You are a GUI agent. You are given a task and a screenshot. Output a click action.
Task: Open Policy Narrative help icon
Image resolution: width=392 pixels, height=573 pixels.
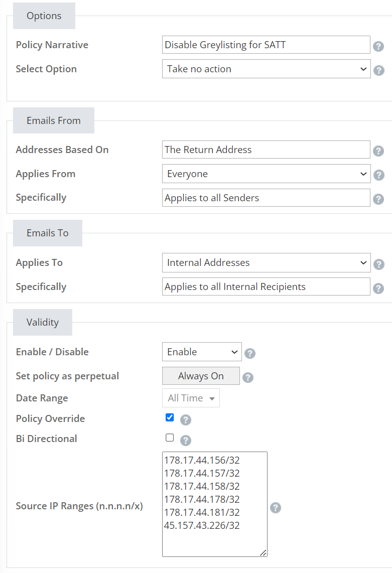pyautogui.click(x=378, y=46)
